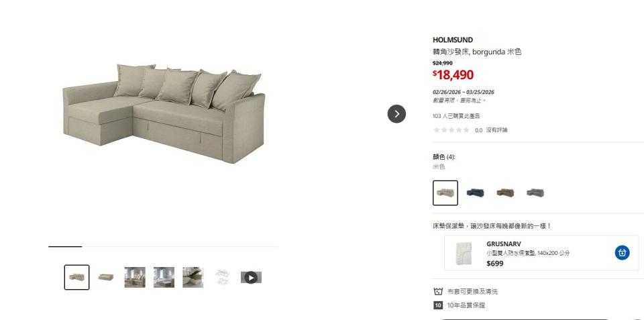This screenshot has height=320, width=644.
Task: Select the brown sofa color swatch
Action: point(505,193)
